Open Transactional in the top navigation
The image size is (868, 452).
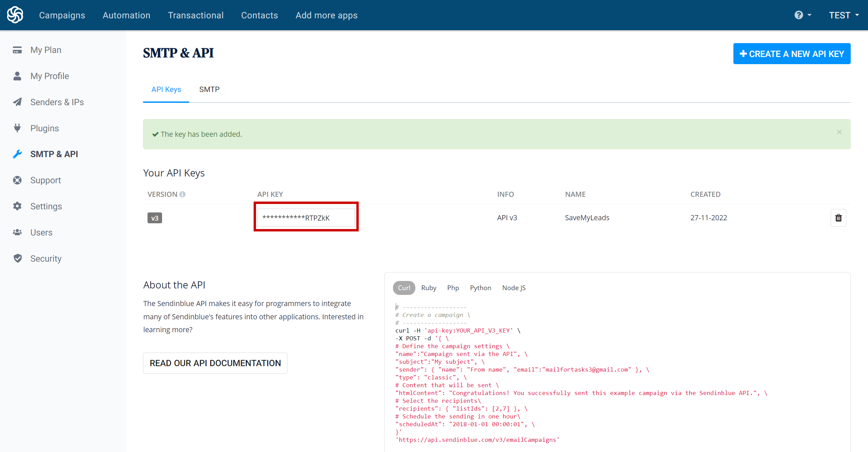[x=196, y=15]
